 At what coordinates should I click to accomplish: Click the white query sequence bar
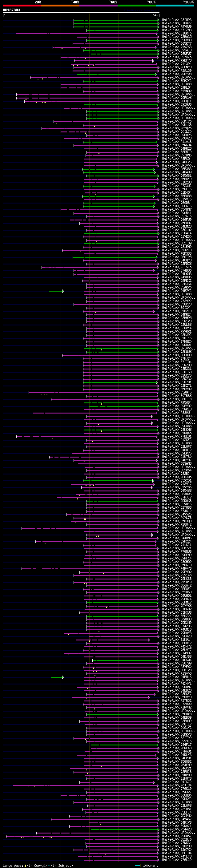(81, 12)
